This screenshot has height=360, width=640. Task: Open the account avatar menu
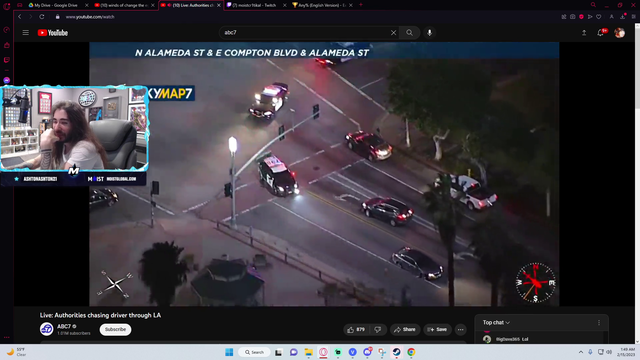click(620, 33)
